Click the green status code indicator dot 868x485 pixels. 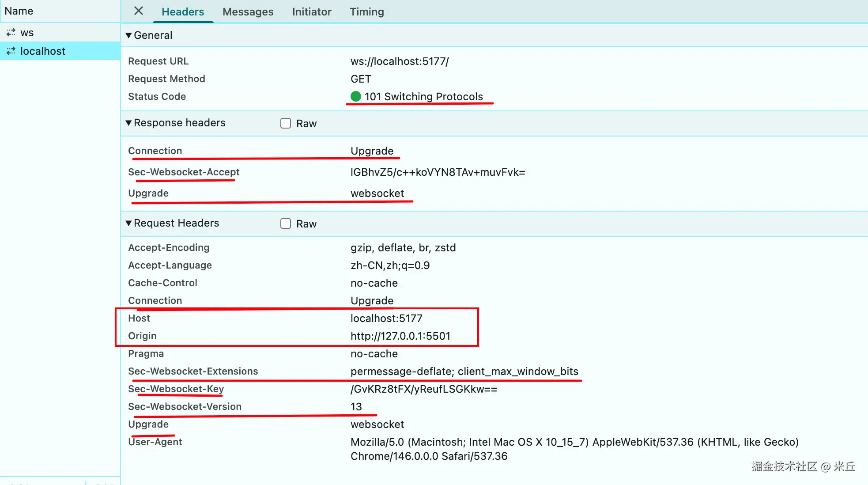tap(356, 96)
